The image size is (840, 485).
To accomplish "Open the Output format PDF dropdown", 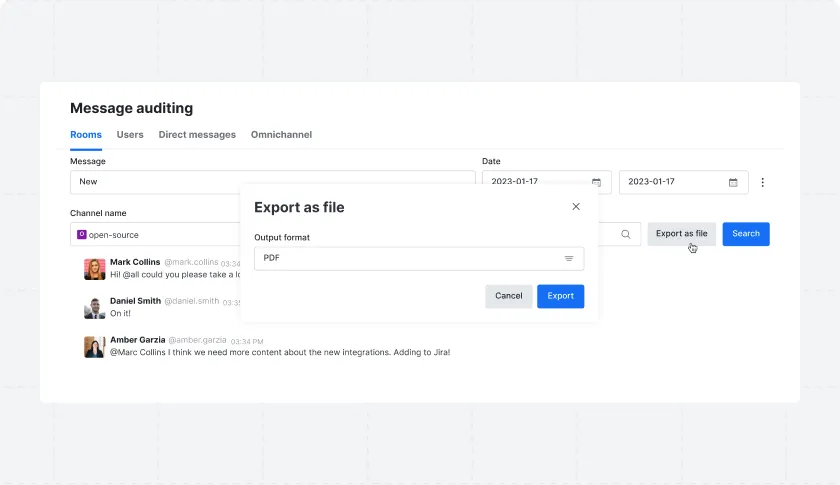I will (x=419, y=258).
